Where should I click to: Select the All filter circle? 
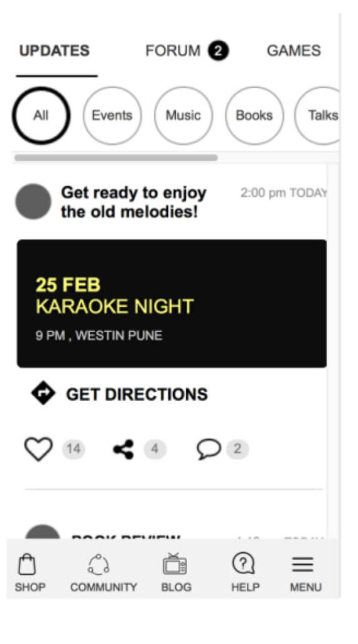[41, 116]
